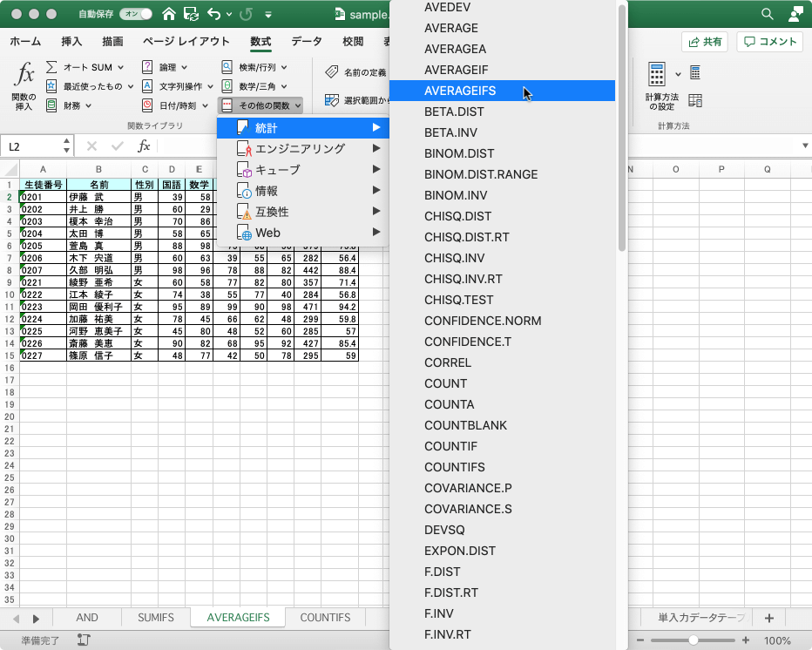The height and width of the screenshot is (650, 812).
Task: Expand the Calculation Options dropdown arrow
Action: [x=678, y=74]
